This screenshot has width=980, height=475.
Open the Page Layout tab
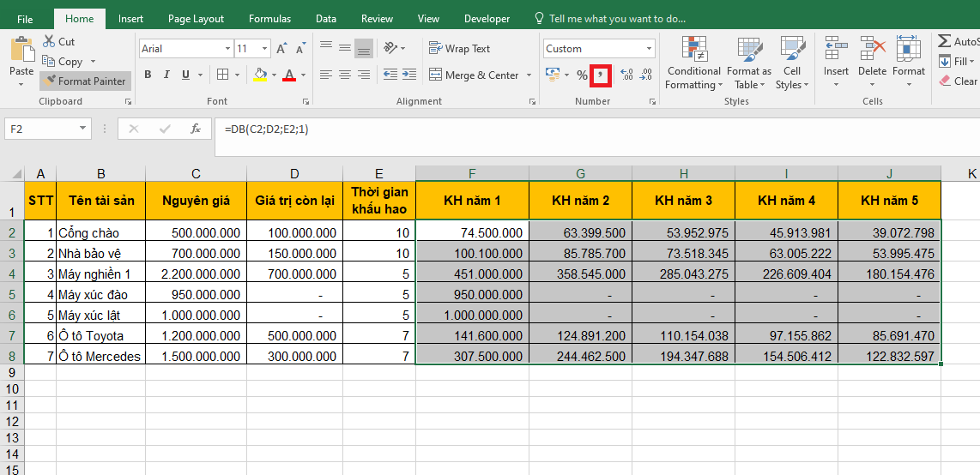(196, 19)
